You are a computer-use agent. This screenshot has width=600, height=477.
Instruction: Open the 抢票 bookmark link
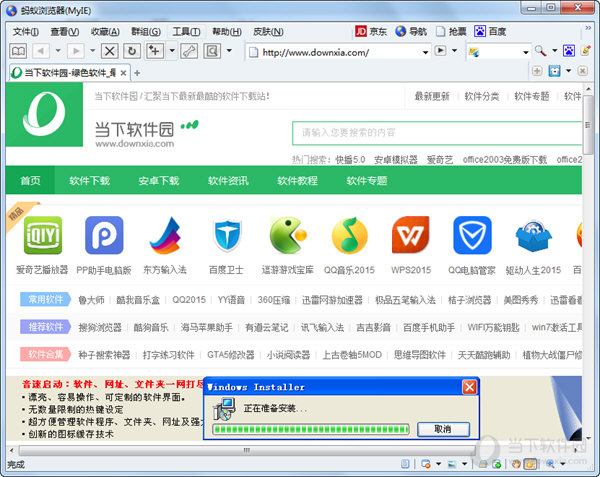click(452, 31)
